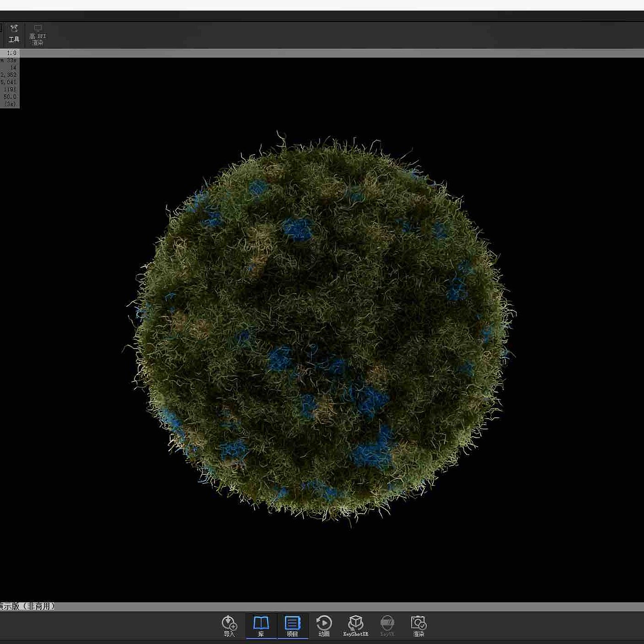Toggle 高 DPI 渲染 mode
The height and width of the screenshot is (644, 644).
click(38, 35)
